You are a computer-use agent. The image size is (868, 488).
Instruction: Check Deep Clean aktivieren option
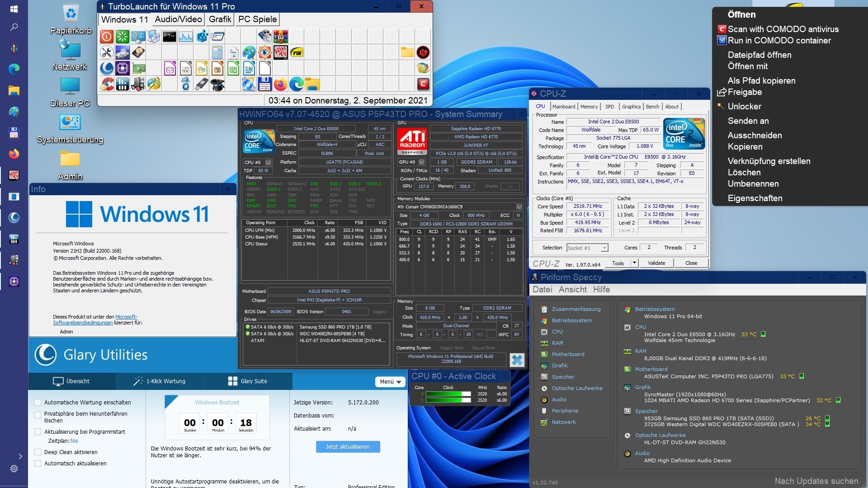tap(38, 452)
